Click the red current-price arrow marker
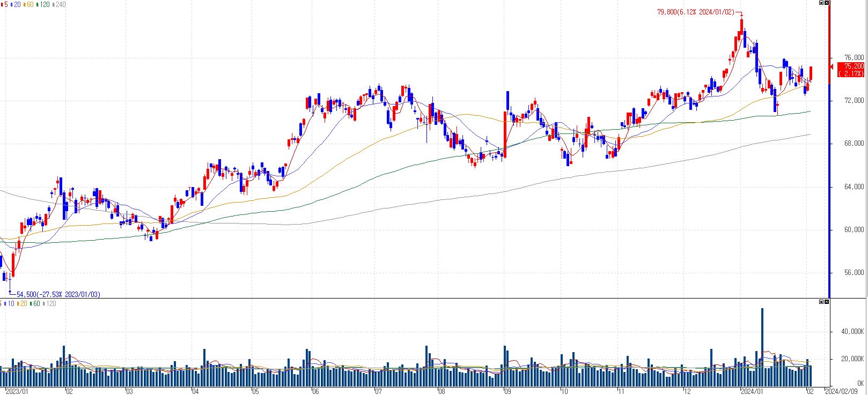Viewport: 868px width, 395px height. click(833, 66)
